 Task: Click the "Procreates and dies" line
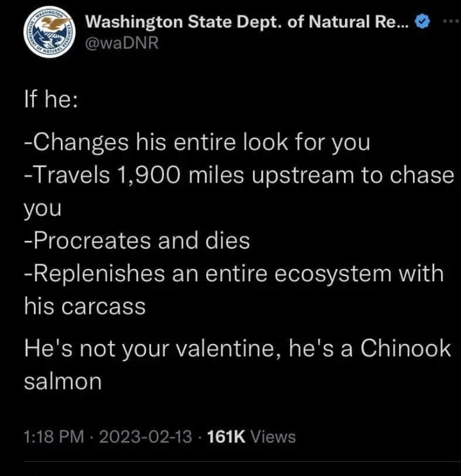click(x=137, y=240)
